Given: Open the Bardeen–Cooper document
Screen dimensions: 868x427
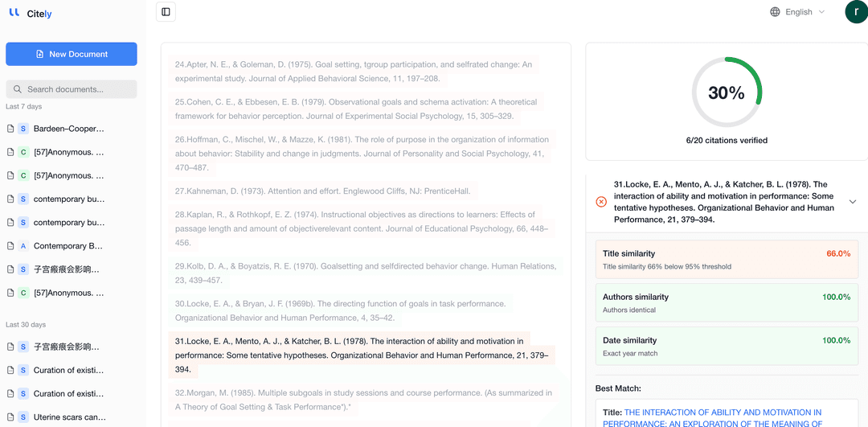Looking at the screenshot, I should (x=68, y=129).
